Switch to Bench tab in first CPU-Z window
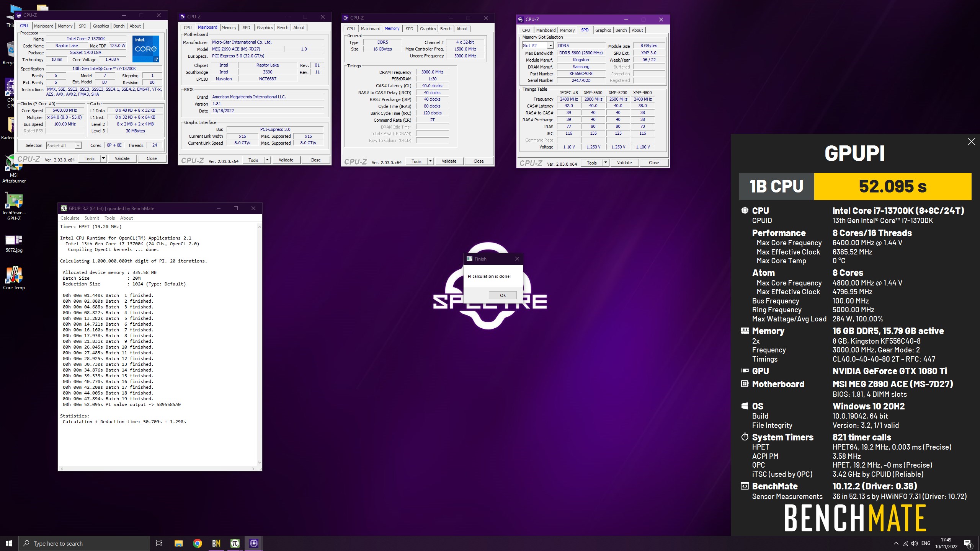 119,26
